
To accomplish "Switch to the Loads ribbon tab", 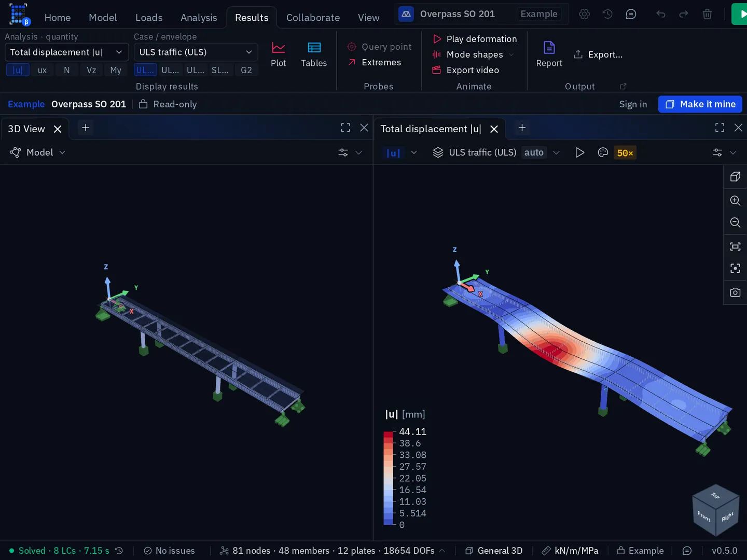I will pyautogui.click(x=149, y=18).
